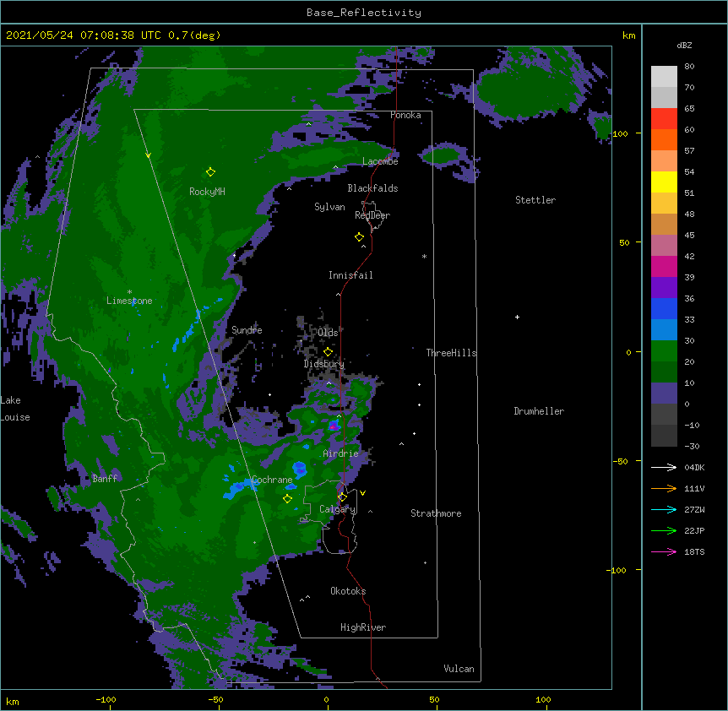728x711 pixels.
Task: Click the HighRiver label
Action: (x=363, y=627)
